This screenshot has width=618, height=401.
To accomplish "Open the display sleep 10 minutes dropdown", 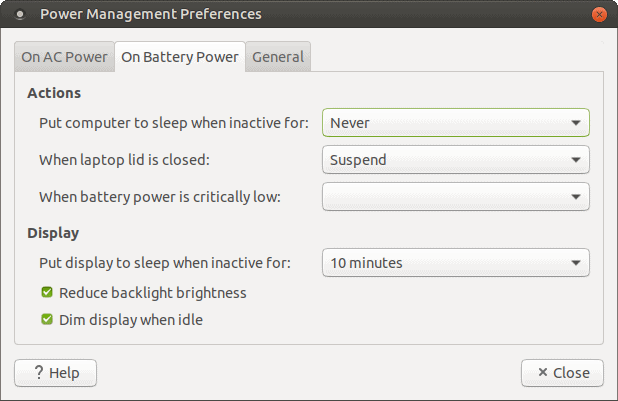I will coord(456,263).
